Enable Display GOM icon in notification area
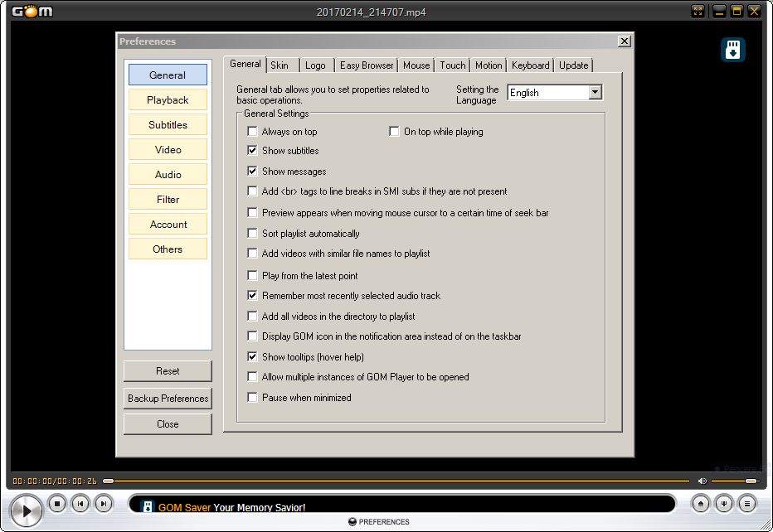 [252, 336]
